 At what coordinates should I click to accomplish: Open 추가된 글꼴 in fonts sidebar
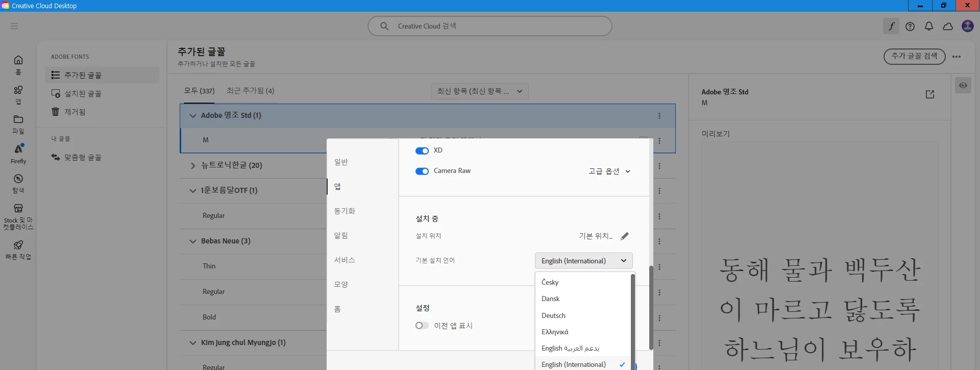click(x=102, y=75)
